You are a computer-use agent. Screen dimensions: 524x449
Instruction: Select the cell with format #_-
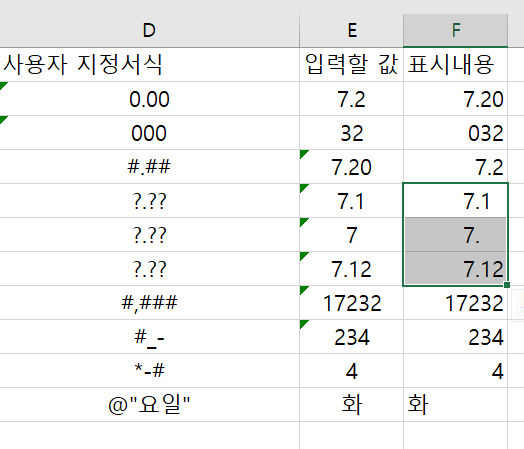(149, 337)
